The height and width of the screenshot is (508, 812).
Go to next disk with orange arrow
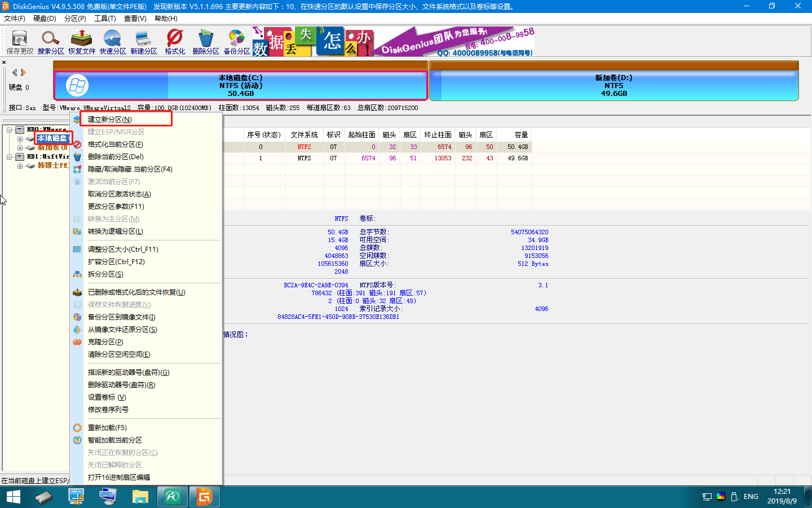click(24, 72)
